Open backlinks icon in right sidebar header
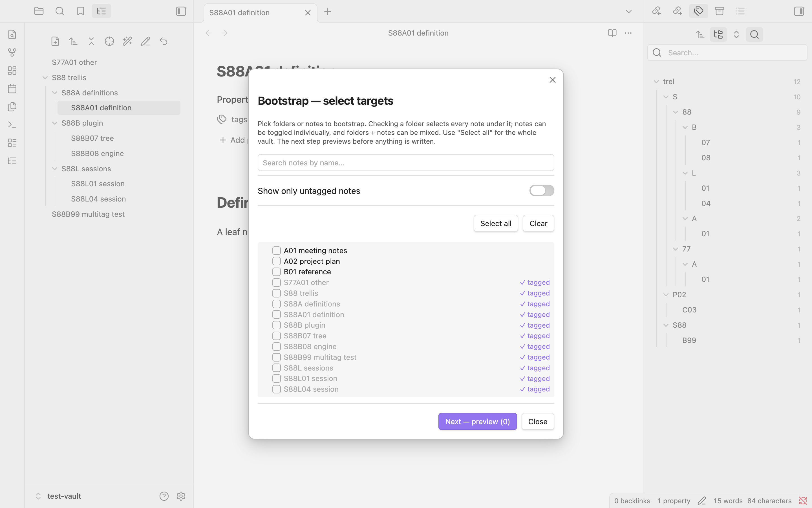Image resolution: width=812 pixels, height=508 pixels. 657,11
